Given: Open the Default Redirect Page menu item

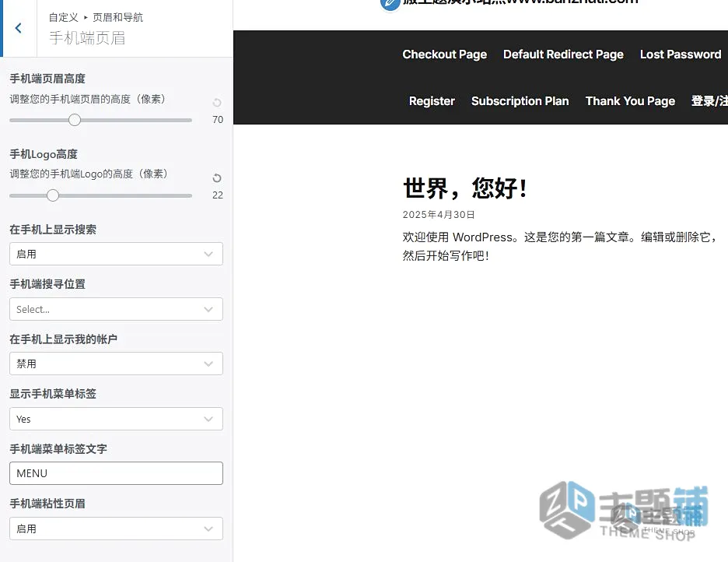Looking at the screenshot, I should [x=563, y=54].
